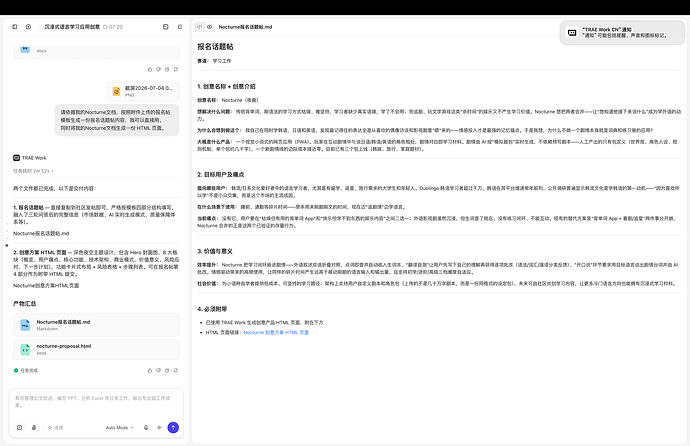The height and width of the screenshot is (446, 690).
Task: Thumbs down the reply beside 任务完成
Action: click(158, 370)
